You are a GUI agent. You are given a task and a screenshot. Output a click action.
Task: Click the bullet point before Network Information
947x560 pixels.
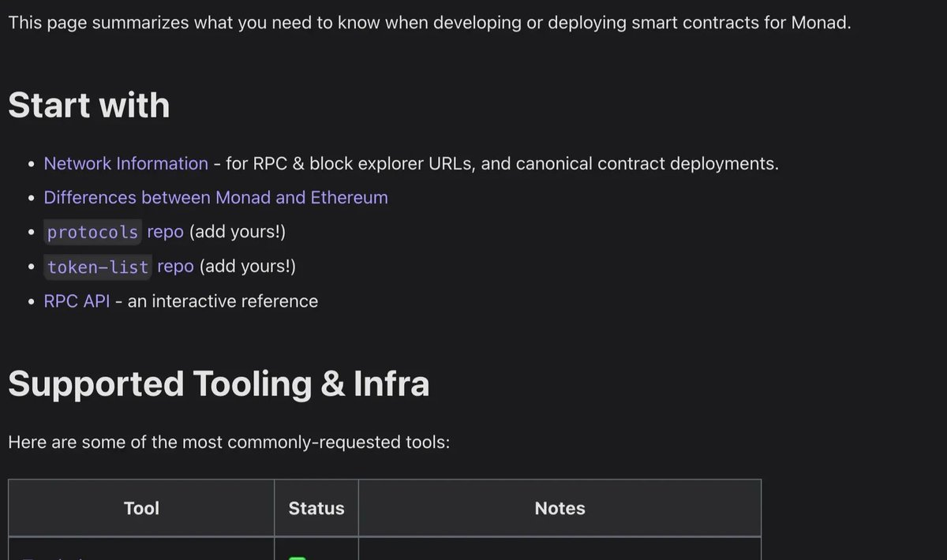31,165
